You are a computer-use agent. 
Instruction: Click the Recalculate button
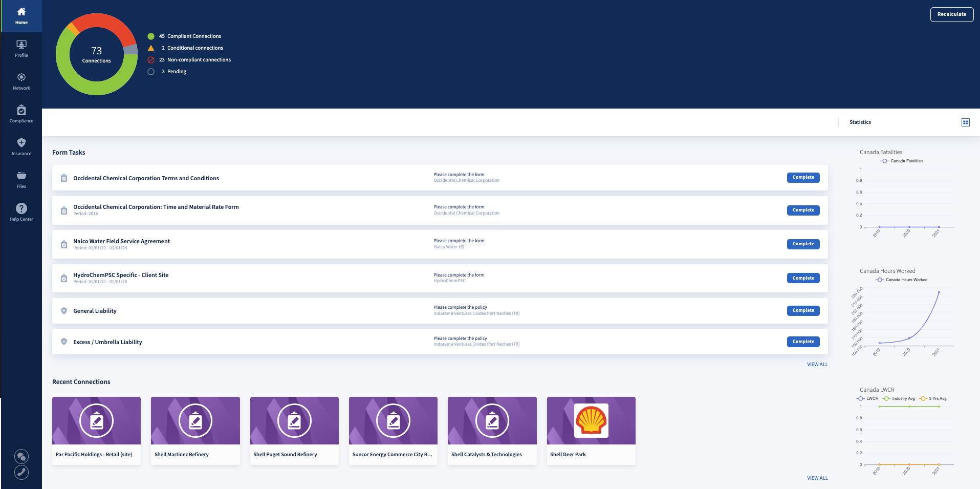pos(951,14)
